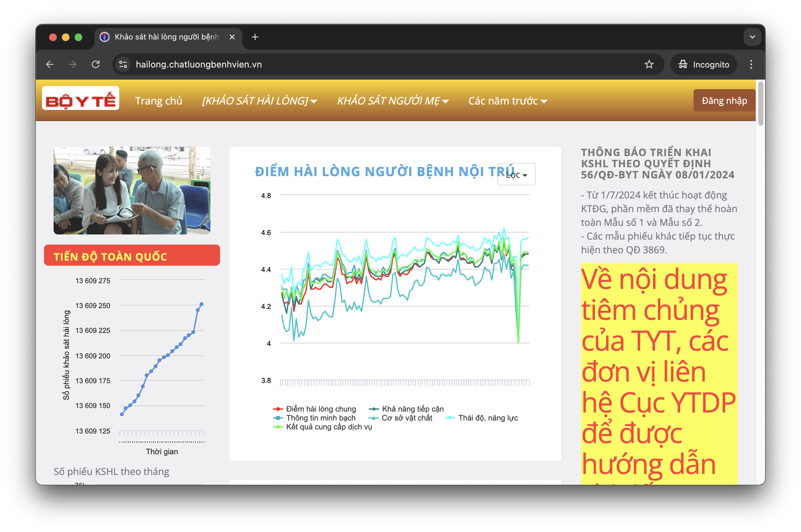Toggle Cơ sở vật chất legend series
The width and height of the screenshot is (801, 532).
[x=407, y=418]
